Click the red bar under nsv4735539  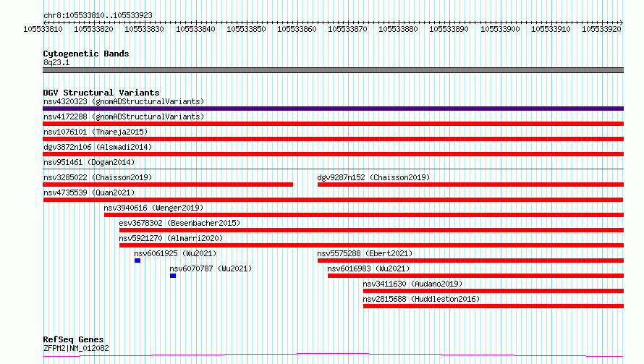point(333,200)
